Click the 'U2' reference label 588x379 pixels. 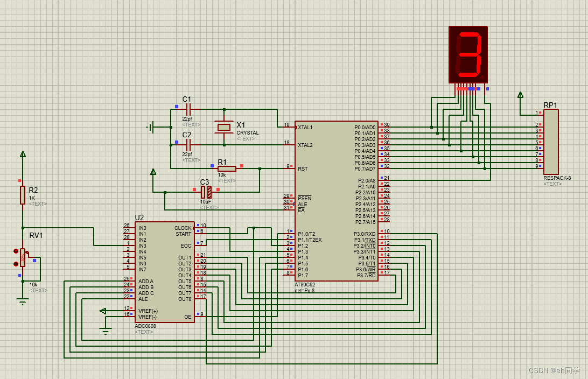coord(139,217)
